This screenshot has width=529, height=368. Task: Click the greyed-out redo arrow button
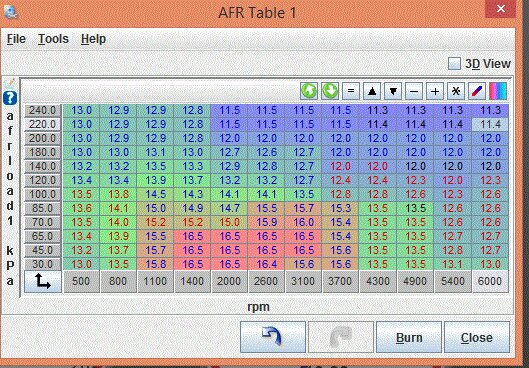click(341, 337)
